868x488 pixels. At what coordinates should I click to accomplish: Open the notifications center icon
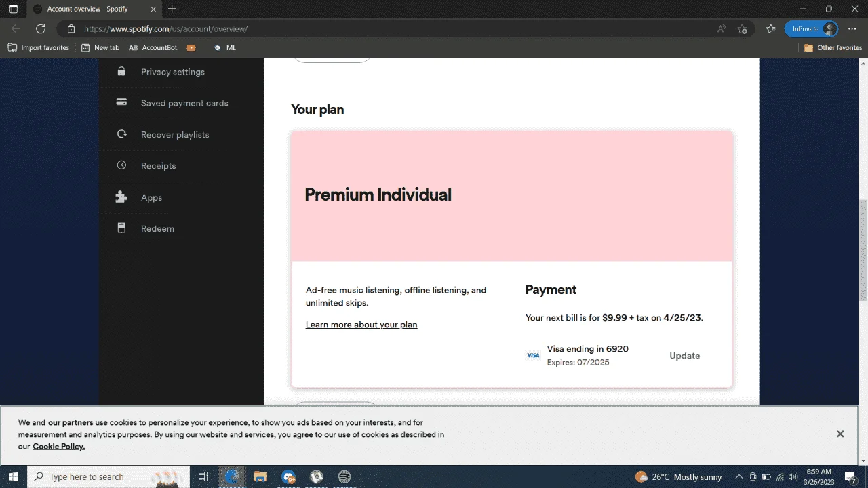[850, 477]
